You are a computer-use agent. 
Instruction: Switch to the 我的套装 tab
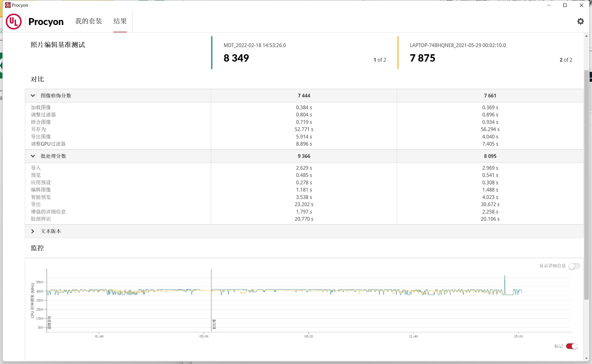point(88,21)
